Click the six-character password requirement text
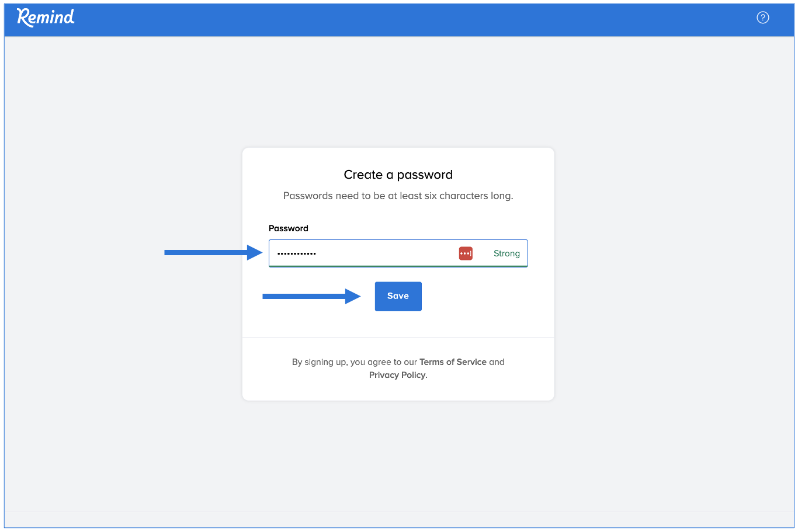The height and width of the screenshot is (532, 798). click(398, 196)
